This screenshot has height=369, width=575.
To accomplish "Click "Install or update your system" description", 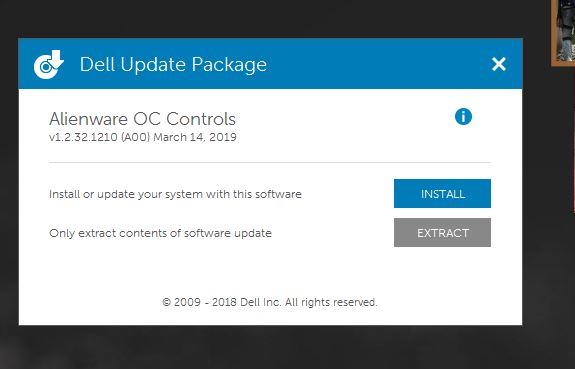I will click(175, 194).
